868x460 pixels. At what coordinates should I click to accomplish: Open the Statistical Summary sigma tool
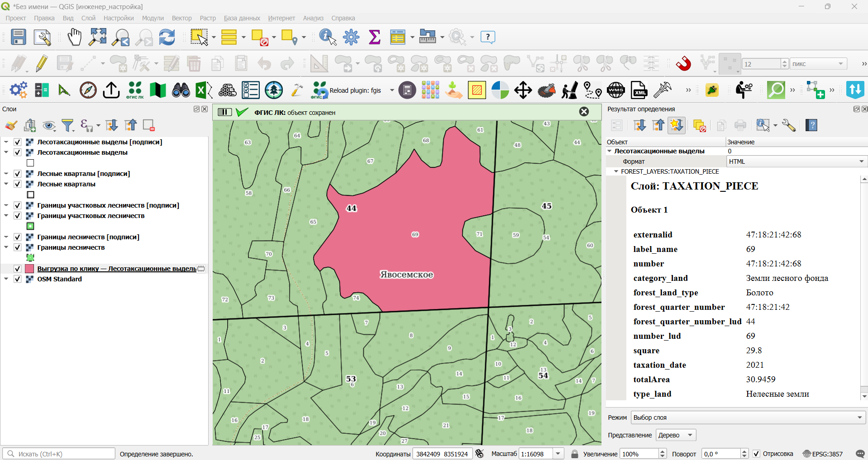tap(375, 37)
